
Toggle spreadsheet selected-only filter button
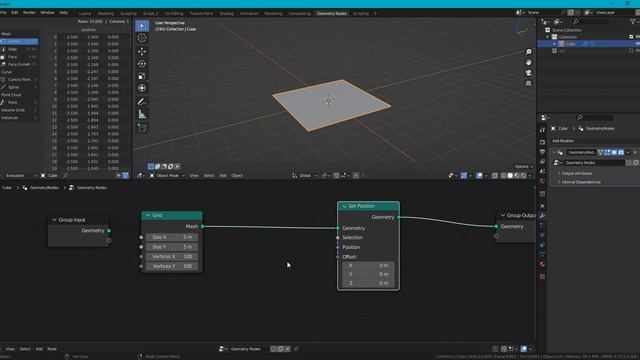119,176
